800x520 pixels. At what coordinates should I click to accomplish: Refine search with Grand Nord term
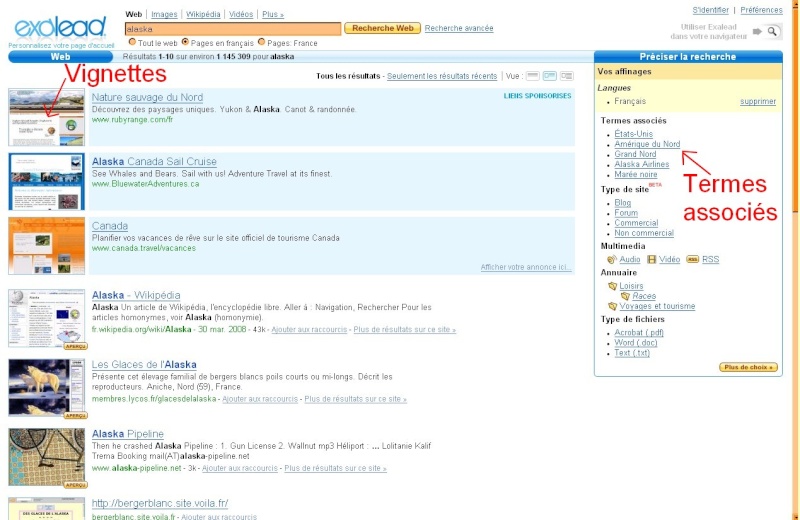point(635,154)
